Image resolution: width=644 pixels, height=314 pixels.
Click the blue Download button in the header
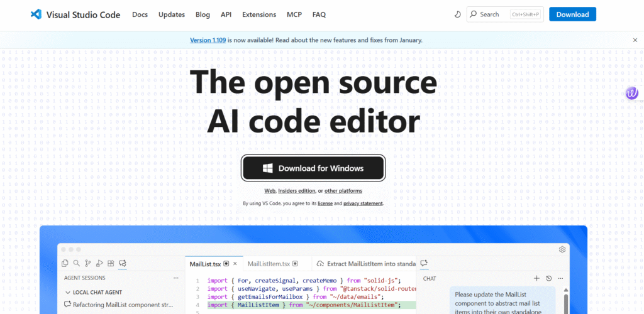pos(572,14)
